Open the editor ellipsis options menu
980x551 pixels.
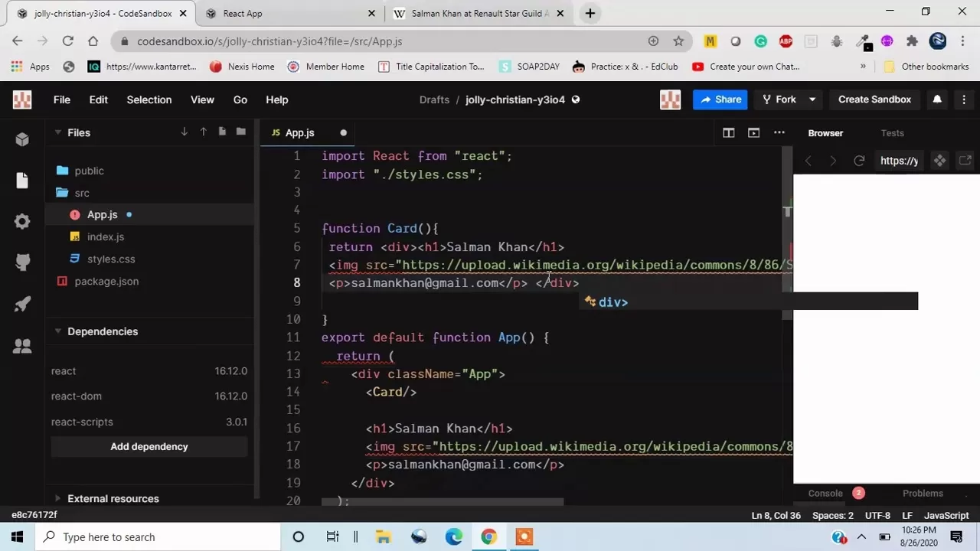coord(779,132)
